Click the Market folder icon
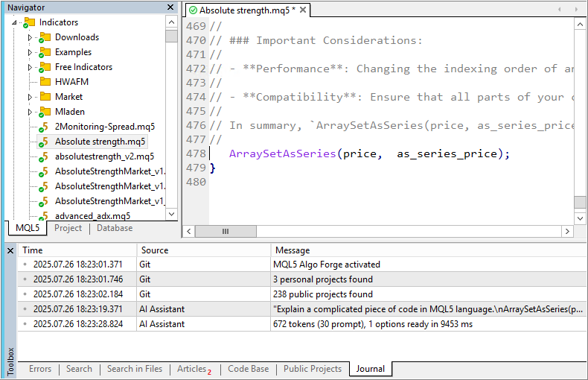Viewport: 588px width, 380px height. (45, 97)
